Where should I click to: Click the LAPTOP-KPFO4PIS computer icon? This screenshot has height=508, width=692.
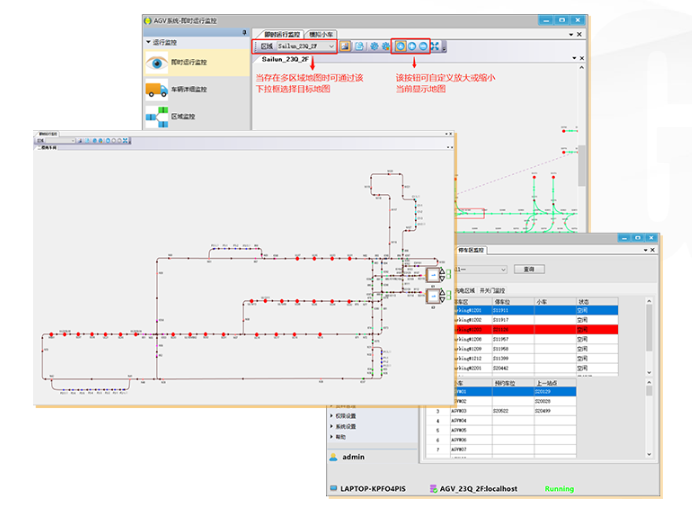332,488
